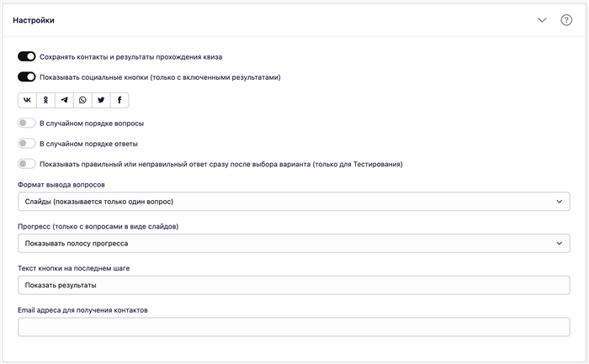Click the 'Показывать правильный или неправильный ответ' label
Viewport: 589px width, 364px height.
point(220,164)
